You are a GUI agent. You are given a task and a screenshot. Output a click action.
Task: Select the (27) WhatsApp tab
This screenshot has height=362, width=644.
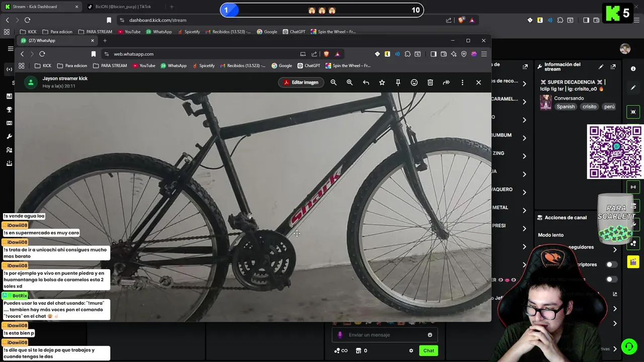56,40
